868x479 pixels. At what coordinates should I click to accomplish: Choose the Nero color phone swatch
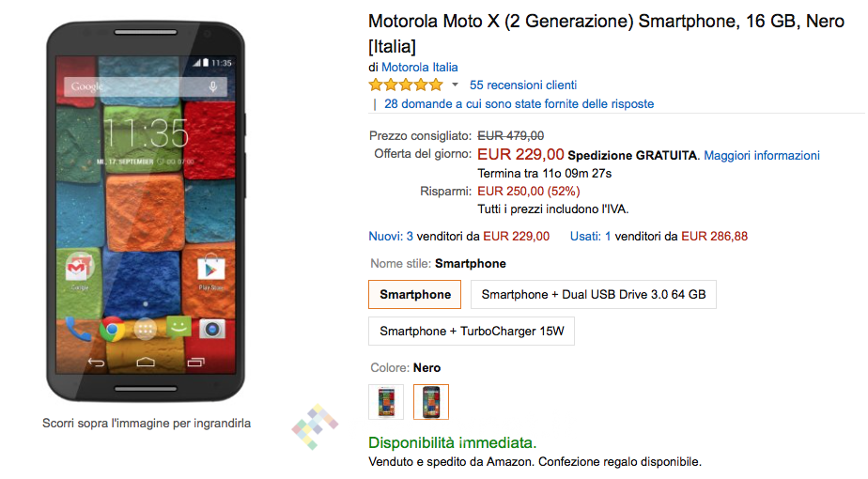tap(431, 401)
